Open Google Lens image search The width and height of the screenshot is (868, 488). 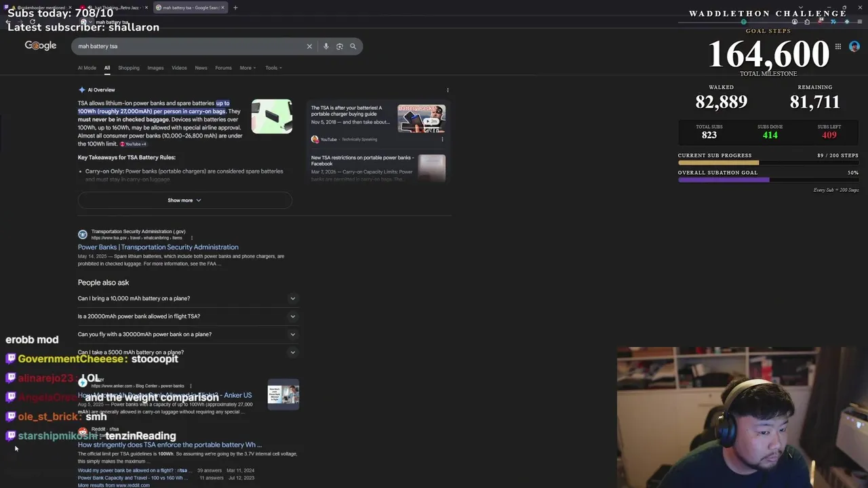pyautogui.click(x=339, y=46)
